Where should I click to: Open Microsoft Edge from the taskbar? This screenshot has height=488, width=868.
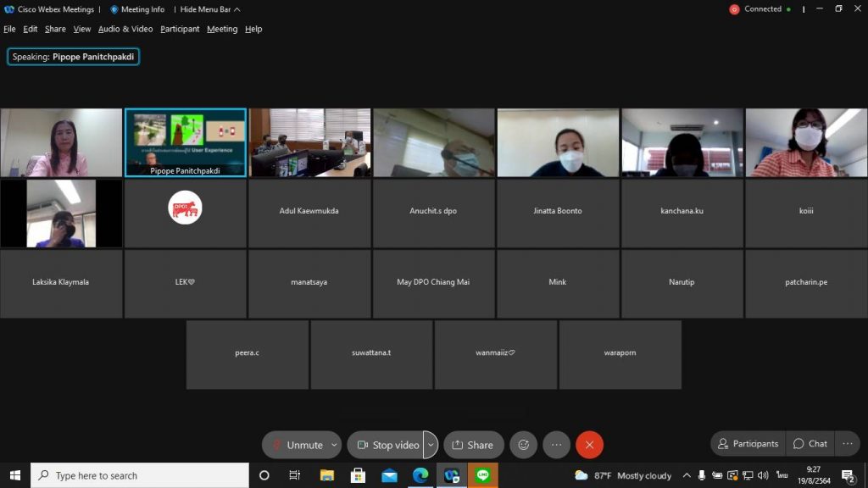coord(420,475)
